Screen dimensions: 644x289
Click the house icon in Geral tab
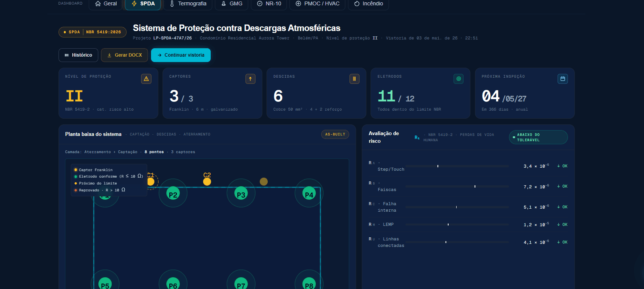tap(98, 3)
